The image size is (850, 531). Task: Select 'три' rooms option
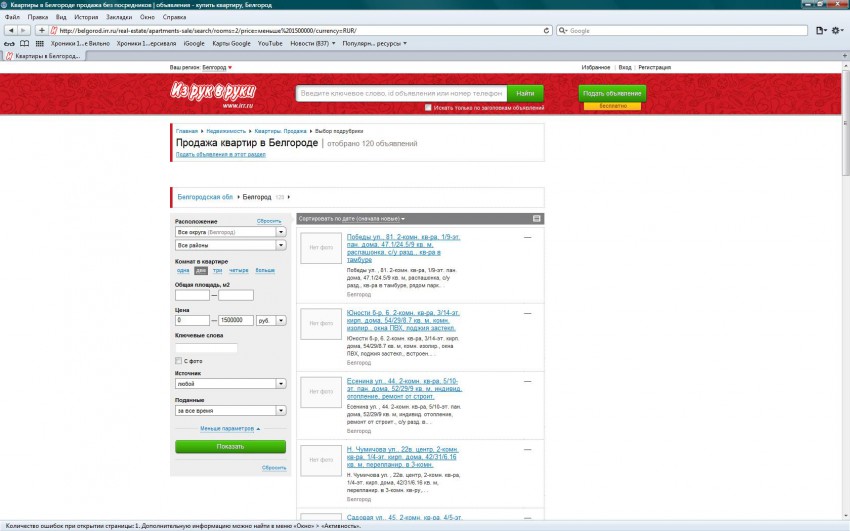pos(217,270)
